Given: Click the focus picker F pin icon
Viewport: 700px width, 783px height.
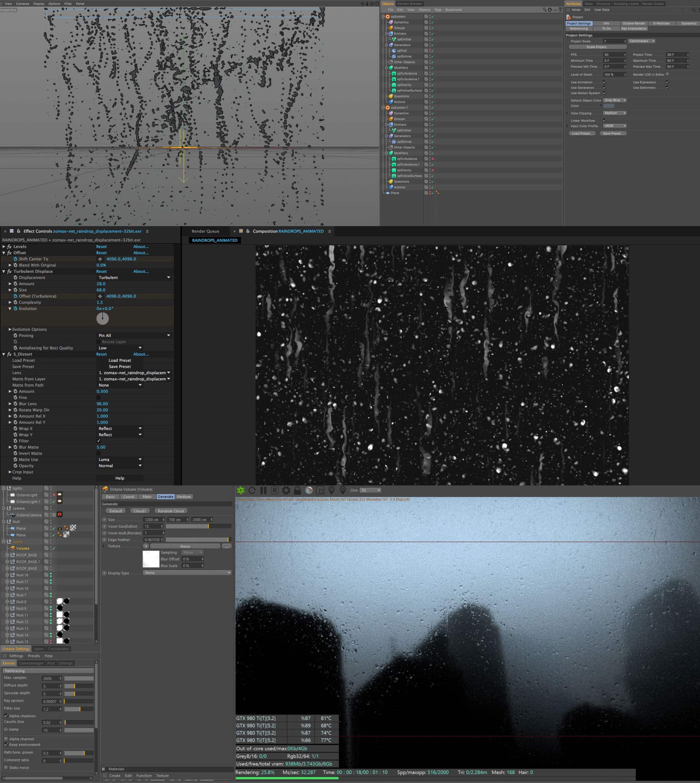Looking at the screenshot, I should coord(331,490).
